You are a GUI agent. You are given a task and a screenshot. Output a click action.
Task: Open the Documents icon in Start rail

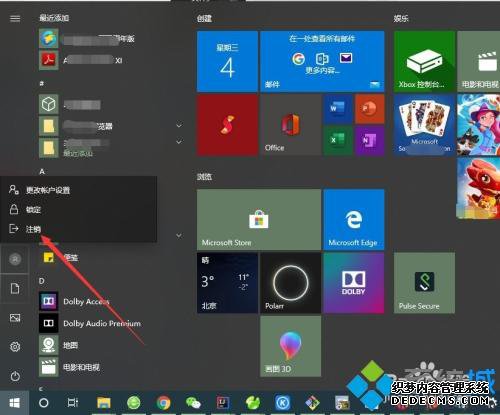[x=15, y=288]
